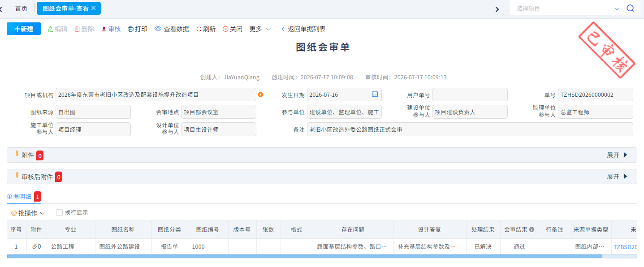The image size is (644, 267).
Task: Click the 关闭 circle-x icon
Action: coord(225,29)
